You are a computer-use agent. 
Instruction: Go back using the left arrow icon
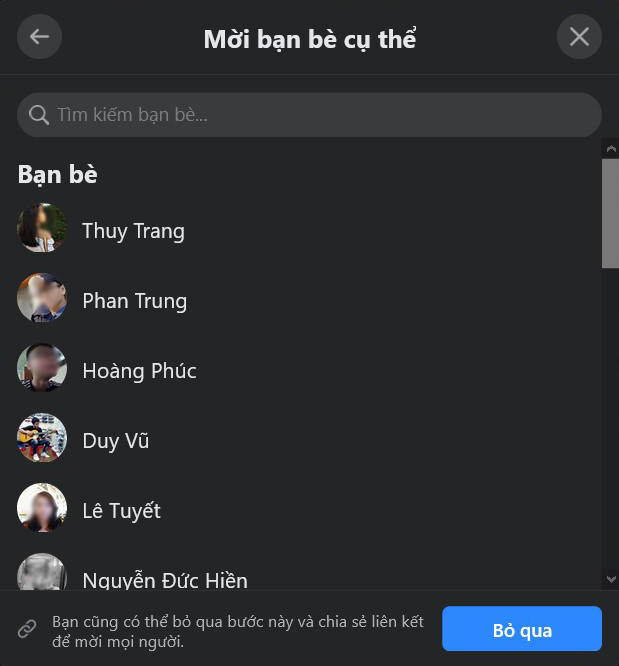(39, 37)
